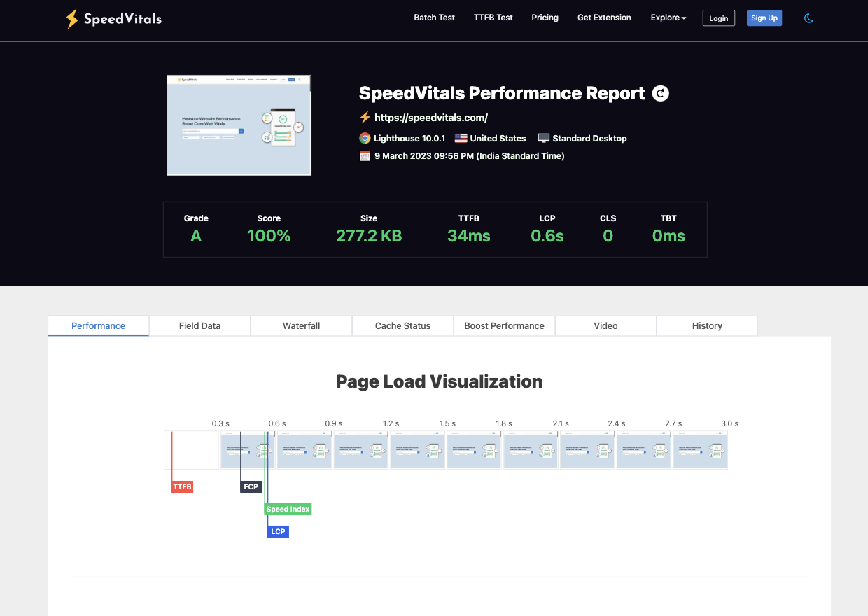Click the calendar date icon
The image size is (868, 616).
365,156
